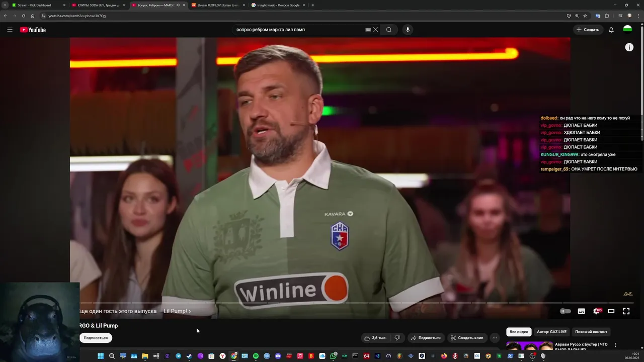644x362 pixels.
Task: Click the Поделиться share button
Action: tap(426, 338)
